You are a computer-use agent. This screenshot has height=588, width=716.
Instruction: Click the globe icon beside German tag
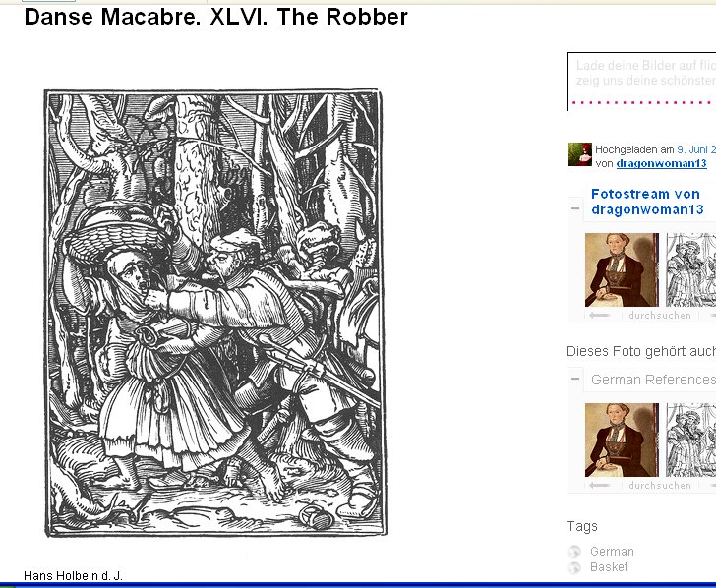pos(574,552)
